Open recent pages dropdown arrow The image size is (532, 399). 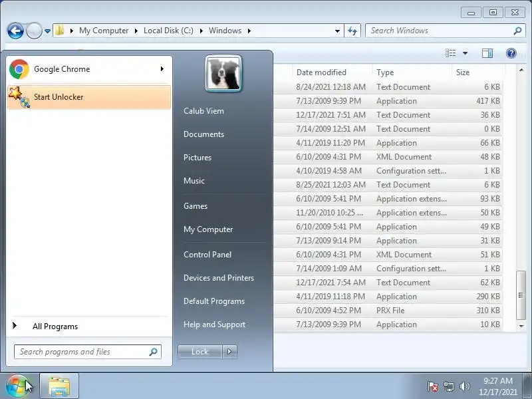tap(47, 31)
